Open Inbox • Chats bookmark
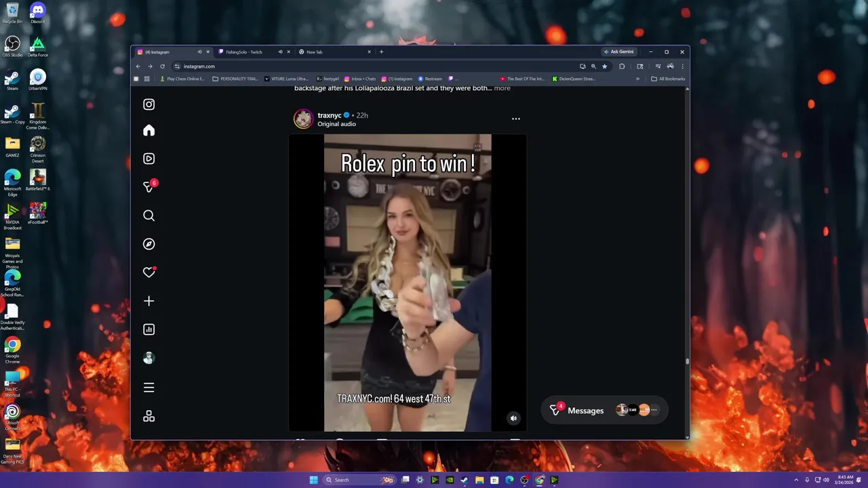Screen dimensions: 868x488 (x=359, y=79)
